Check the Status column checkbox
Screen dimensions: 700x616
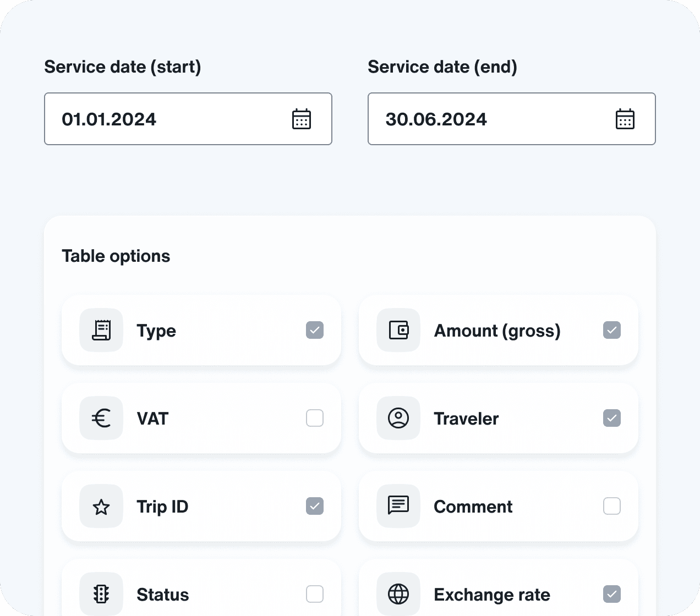315,594
